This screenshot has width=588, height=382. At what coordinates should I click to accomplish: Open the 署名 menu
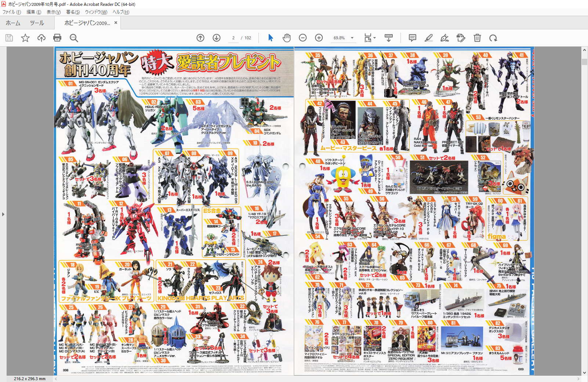click(73, 12)
